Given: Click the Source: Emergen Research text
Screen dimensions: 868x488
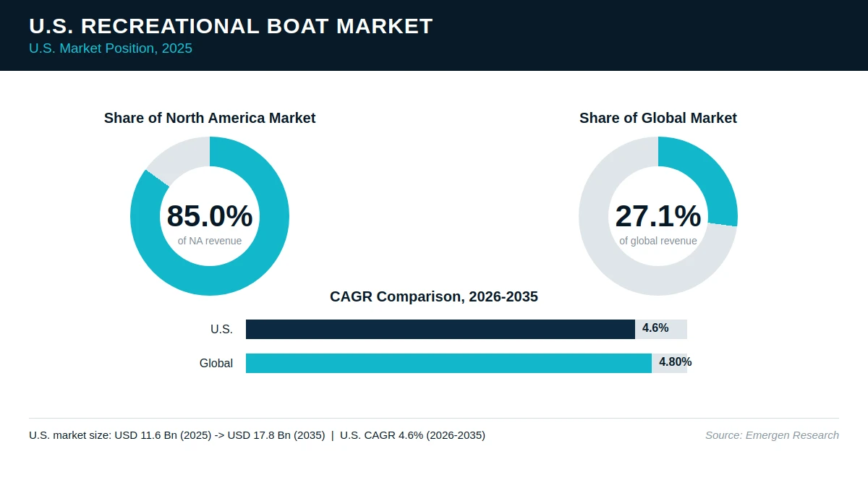Looking at the screenshot, I should pos(772,435).
